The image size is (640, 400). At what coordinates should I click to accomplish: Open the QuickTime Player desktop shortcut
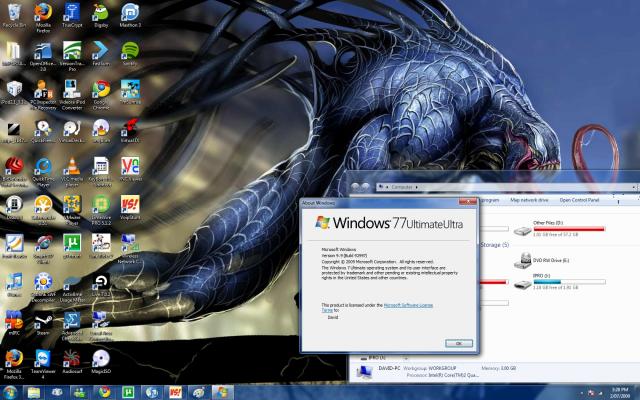tap(43, 172)
